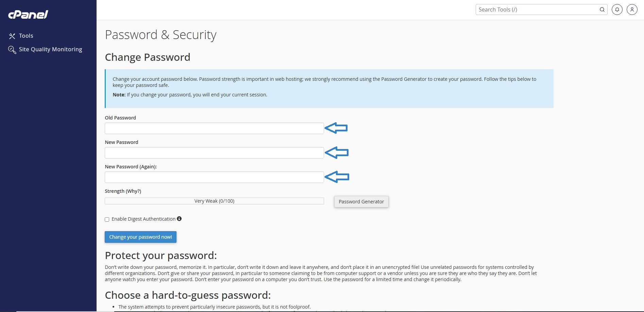The width and height of the screenshot is (644, 312).
Task: Click the Note about ending current session
Action: coord(190,95)
